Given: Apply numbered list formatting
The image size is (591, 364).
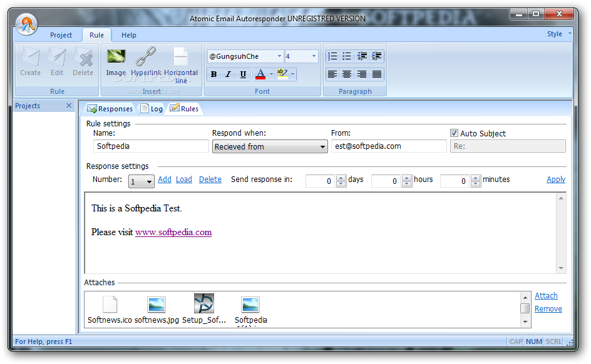Looking at the screenshot, I should coord(332,56).
